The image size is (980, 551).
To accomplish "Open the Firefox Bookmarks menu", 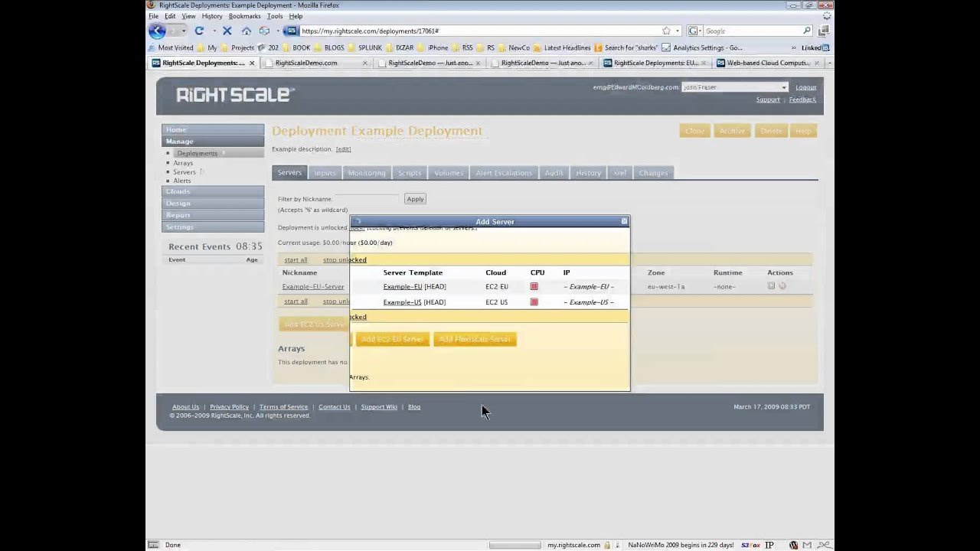I will (244, 16).
